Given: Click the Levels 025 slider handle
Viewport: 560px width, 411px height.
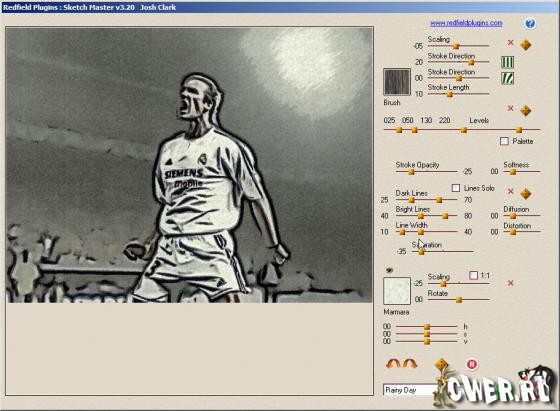Looking at the screenshot, I should point(399,130).
